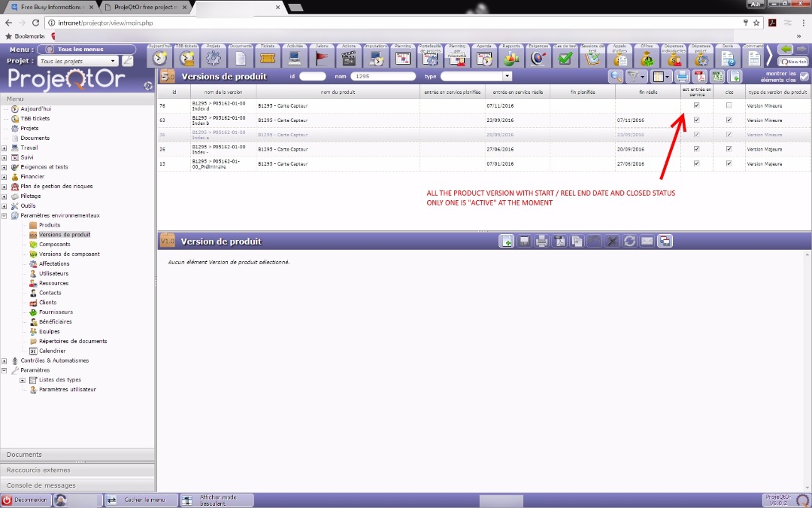
Task: Click the new item icon in detail toolbar
Action: point(507,241)
